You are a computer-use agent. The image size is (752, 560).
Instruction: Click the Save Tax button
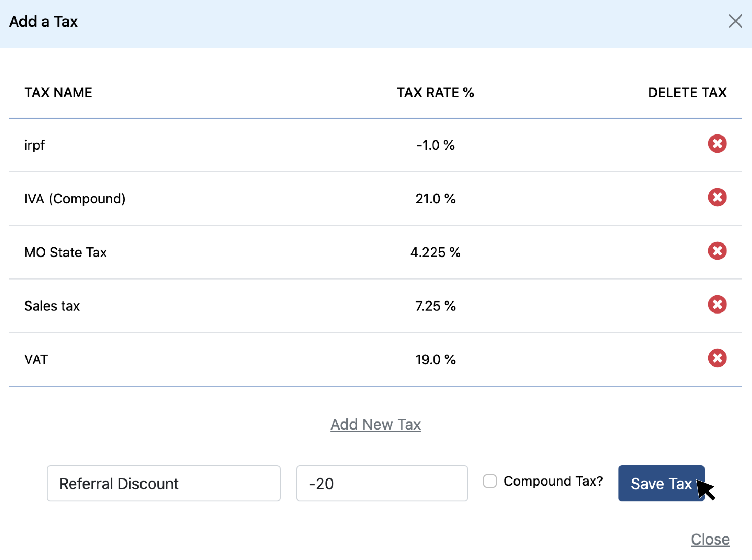coord(661,483)
